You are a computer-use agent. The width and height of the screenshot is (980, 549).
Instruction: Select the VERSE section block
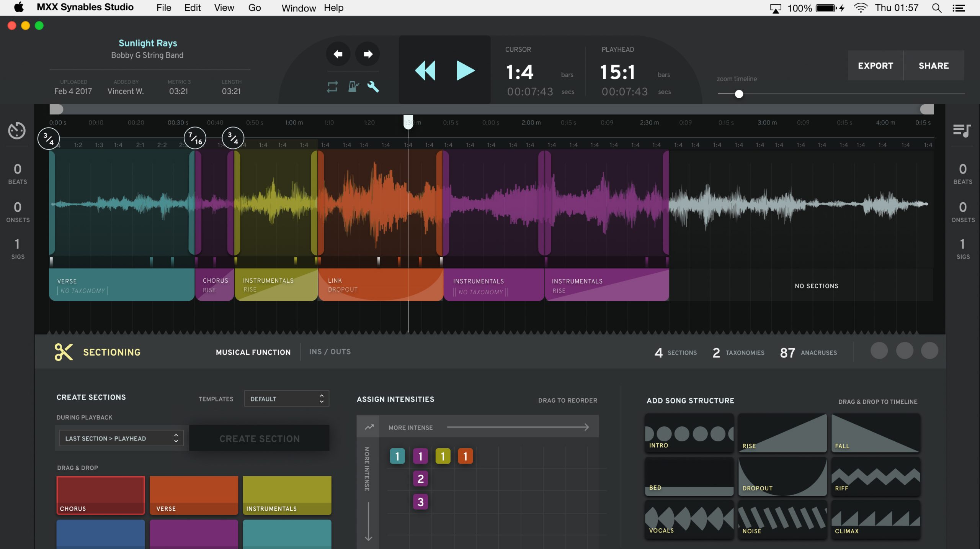tap(122, 285)
